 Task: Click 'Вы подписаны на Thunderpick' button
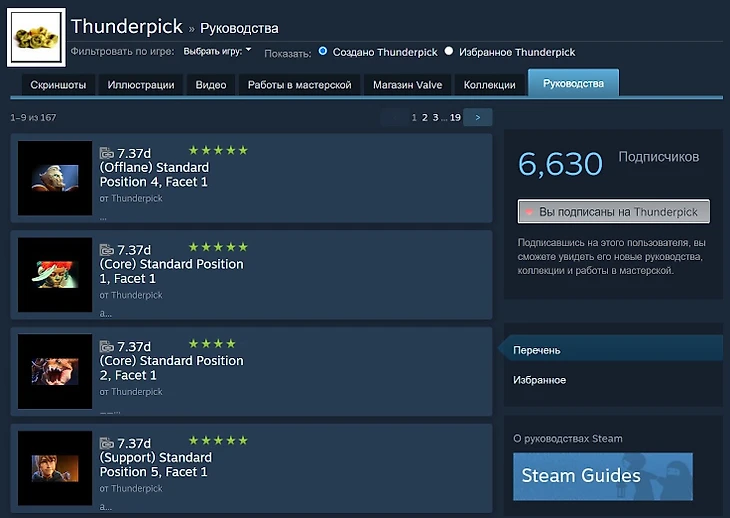613,212
